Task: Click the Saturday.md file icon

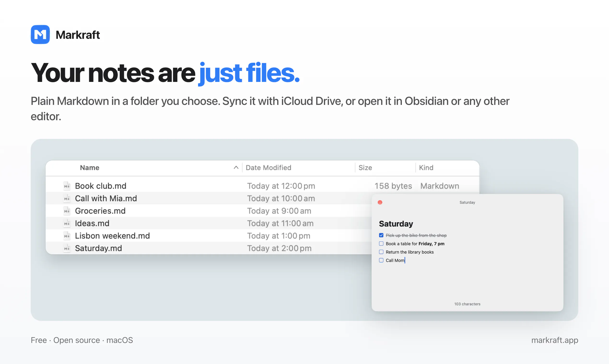Action: (x=67, y=249)
